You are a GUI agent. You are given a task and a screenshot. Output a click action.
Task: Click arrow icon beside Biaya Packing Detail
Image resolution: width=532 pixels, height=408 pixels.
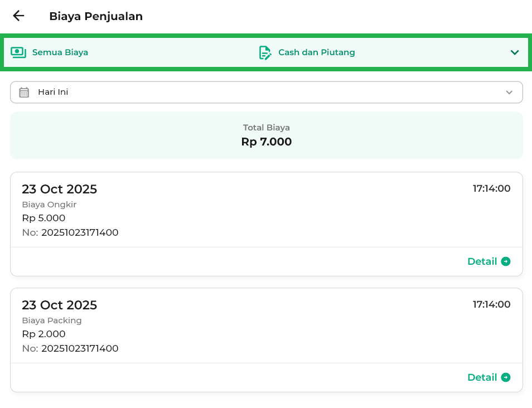[506, 377]
